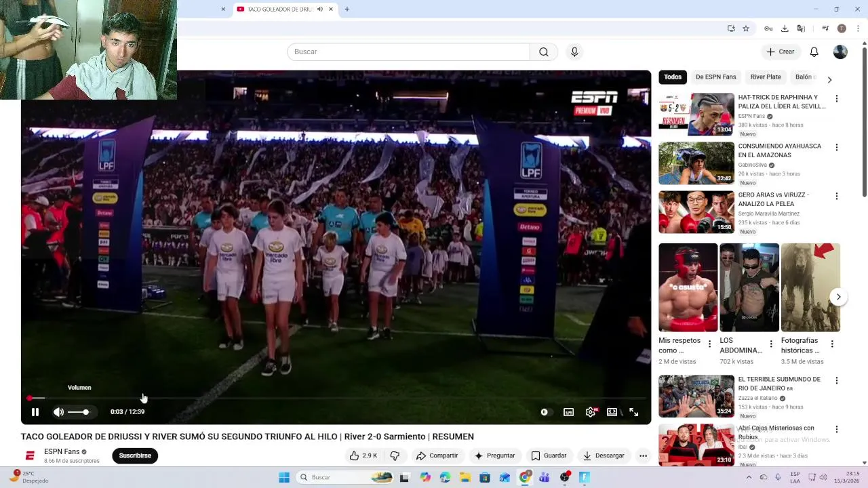Click the YouTube search field Buscar
This screenshot has height=488, width=868.
pyautogui.click(x=408, y=52)
